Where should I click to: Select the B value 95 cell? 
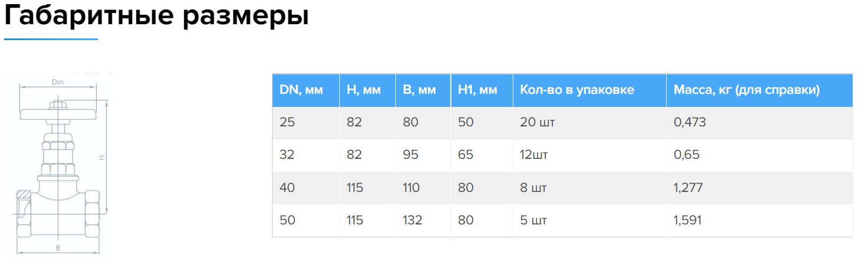click(x=410, y=155)
